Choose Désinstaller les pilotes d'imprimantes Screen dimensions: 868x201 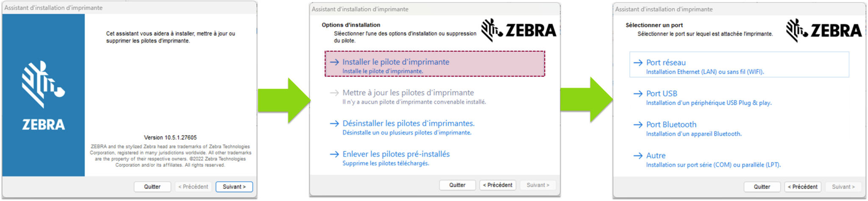tap(408, 123)
